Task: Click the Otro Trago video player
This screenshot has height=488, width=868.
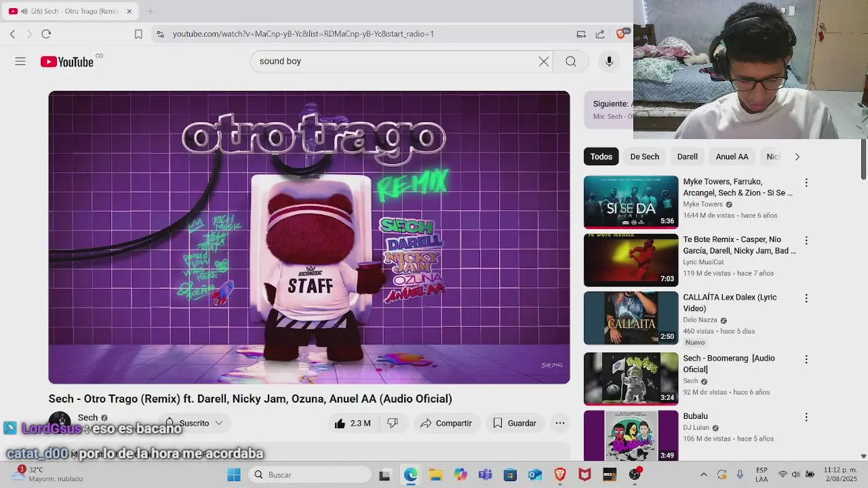Action: point(309,237)
